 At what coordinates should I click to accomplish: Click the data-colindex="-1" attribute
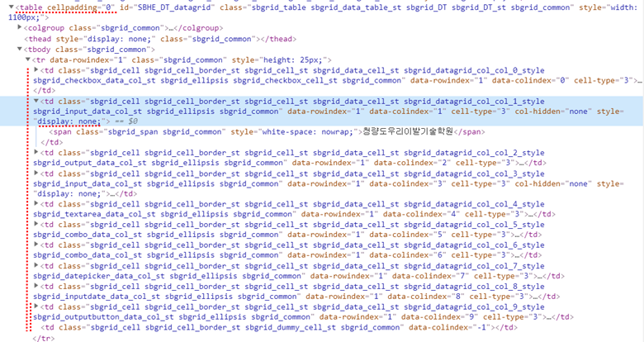[449, 328]
